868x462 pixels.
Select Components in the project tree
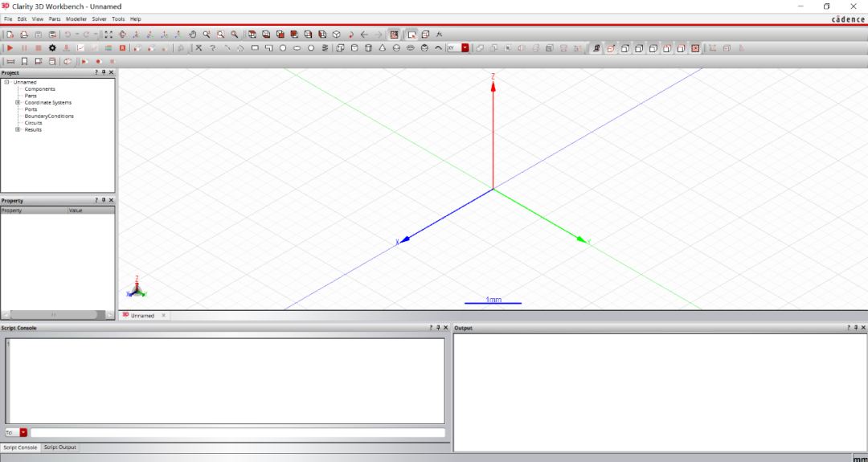coord(40,88)
